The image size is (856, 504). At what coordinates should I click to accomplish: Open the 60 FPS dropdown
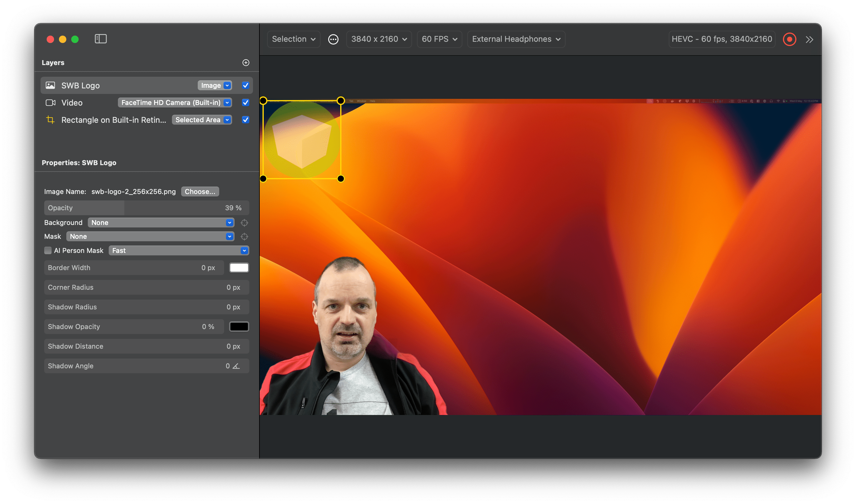(x=440, y=39)
